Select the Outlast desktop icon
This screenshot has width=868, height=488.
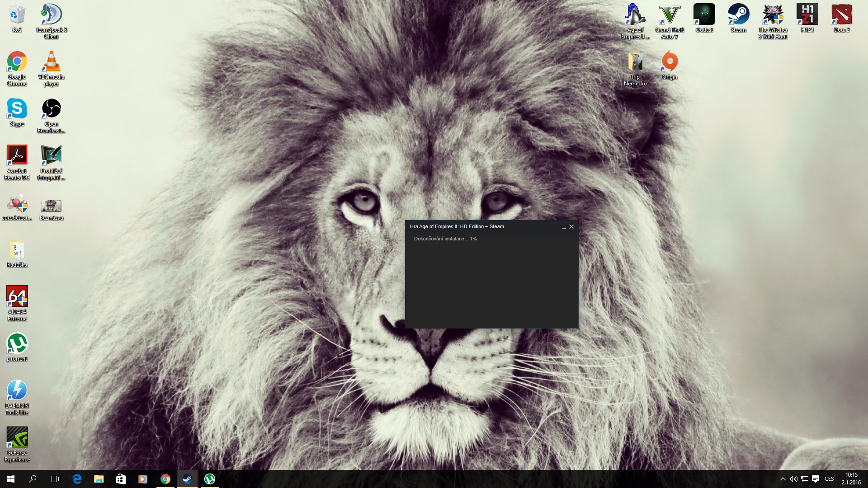point(704,16)
